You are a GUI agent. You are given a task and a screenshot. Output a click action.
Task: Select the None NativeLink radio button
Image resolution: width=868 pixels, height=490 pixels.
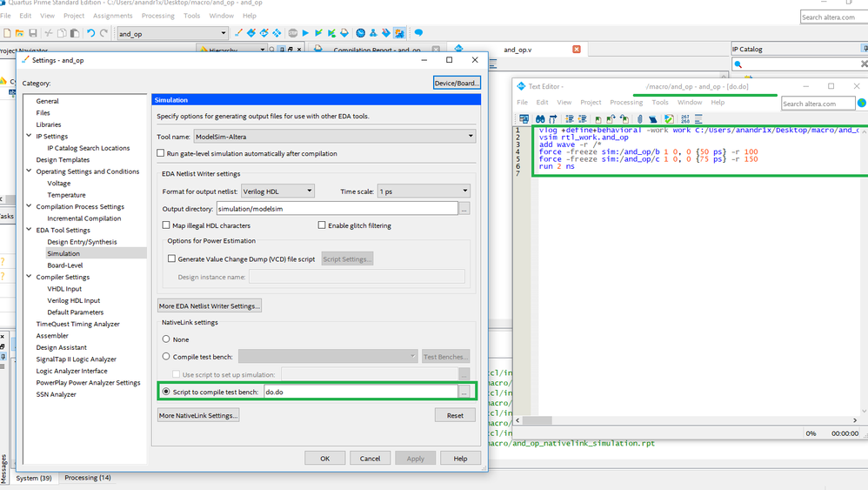click(x=166, y=339)
